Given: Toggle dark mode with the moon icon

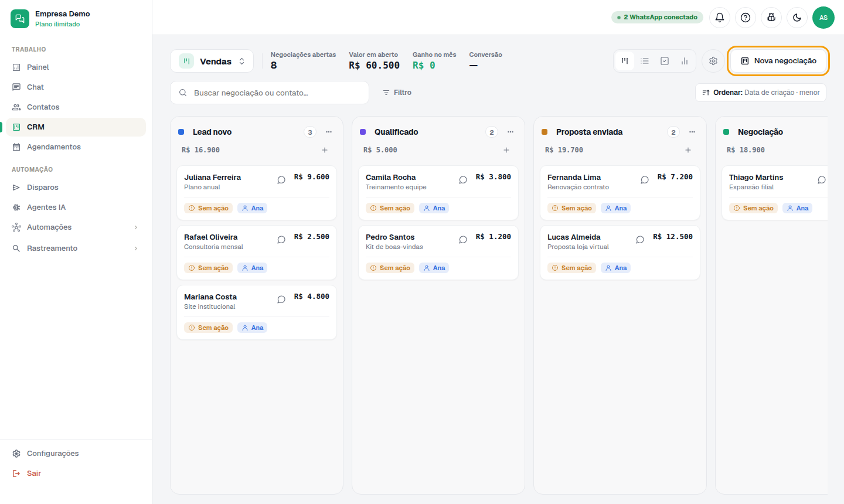Looking at the screenshot, I should (797, 18).
